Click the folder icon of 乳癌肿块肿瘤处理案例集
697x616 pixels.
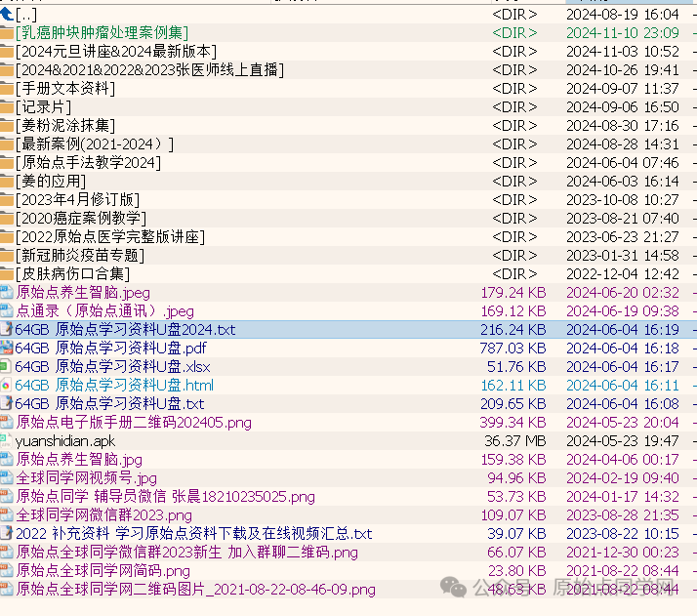point(7,33)
